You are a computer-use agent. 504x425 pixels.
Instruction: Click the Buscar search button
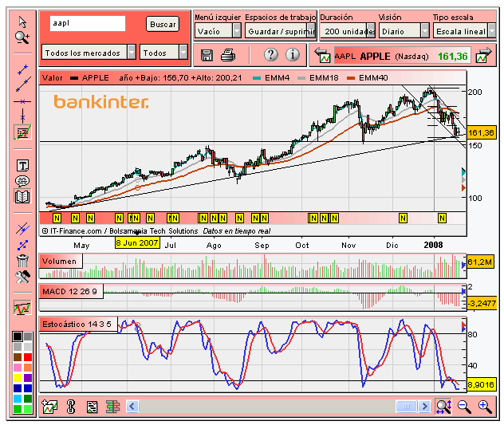click(x=163, y=24)
